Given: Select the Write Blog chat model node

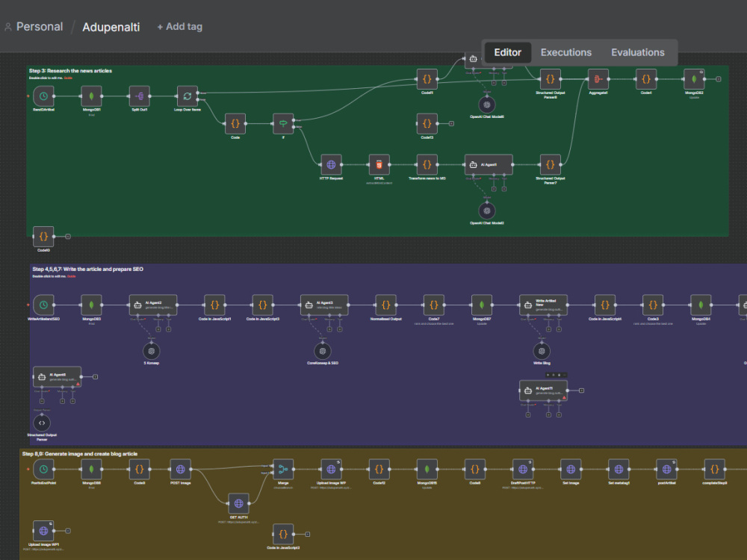Looking at the screenshot, I should (542, 352).
